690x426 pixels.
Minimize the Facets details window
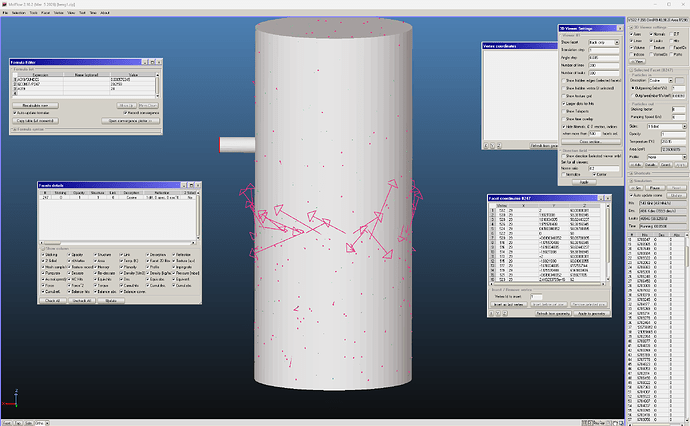184,185
